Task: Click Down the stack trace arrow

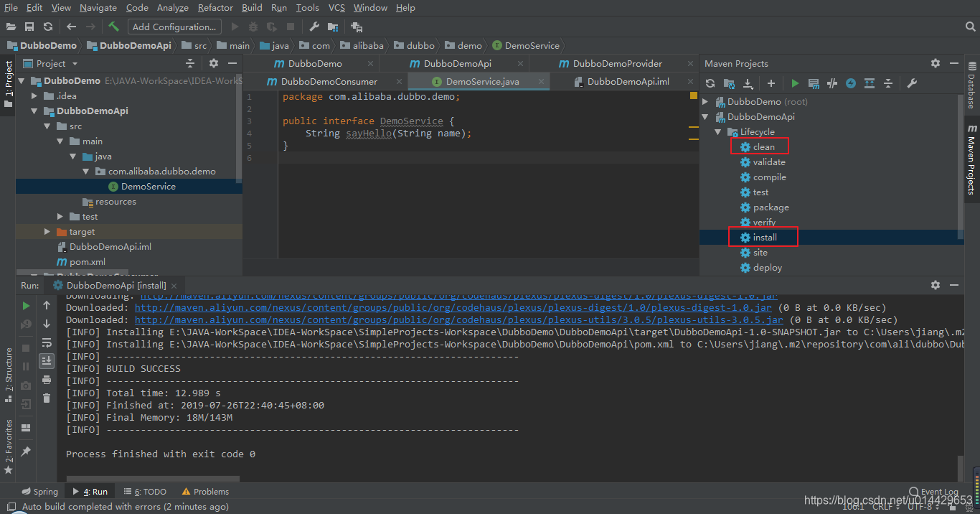Action: 47,324
